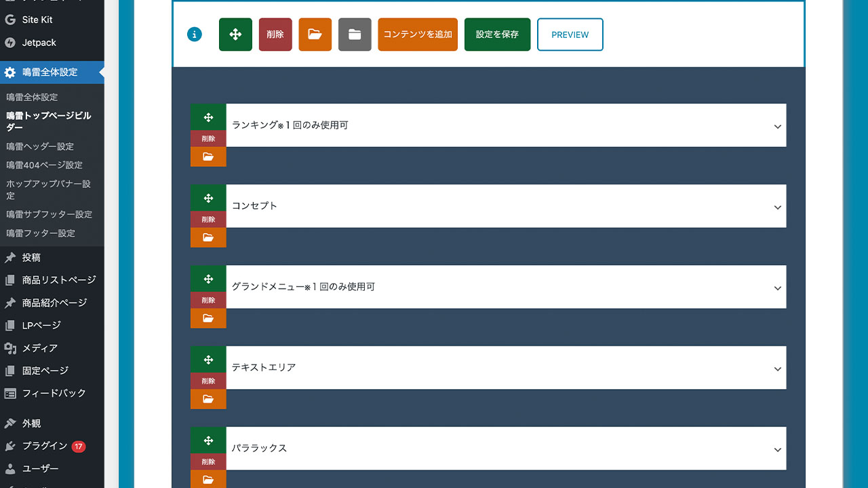Screen dimensions: 868x488
Task: Click the gray folder toolbar icon
Action: click(x=355, y=34)
